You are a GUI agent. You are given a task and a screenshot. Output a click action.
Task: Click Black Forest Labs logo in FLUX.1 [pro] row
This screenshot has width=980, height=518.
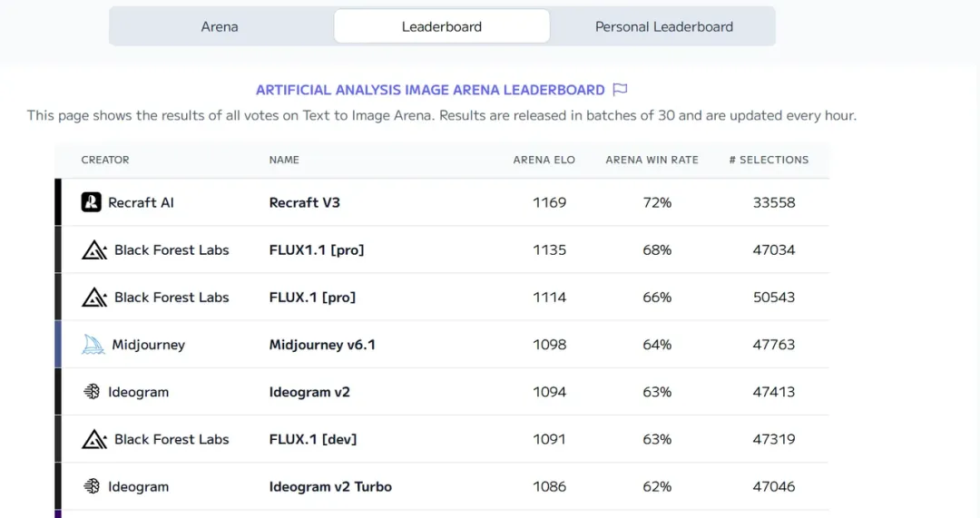click(94, 298)
